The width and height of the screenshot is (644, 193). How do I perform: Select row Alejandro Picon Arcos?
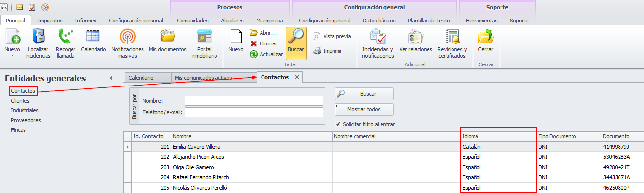pyautogui.click(x=383, y=157)
